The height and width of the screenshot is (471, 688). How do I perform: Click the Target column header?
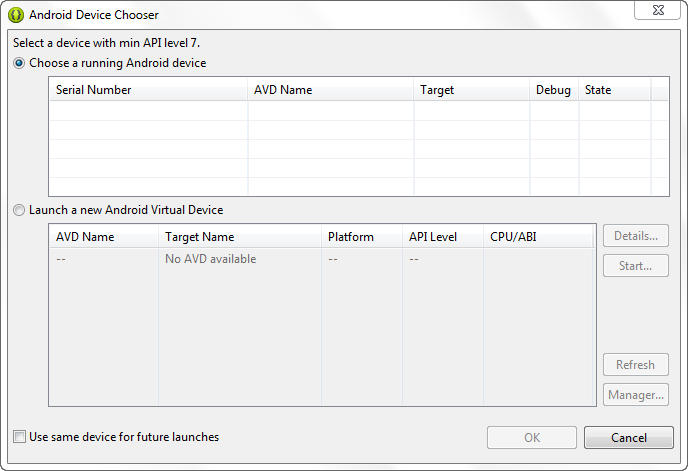(x=472, y=90)
